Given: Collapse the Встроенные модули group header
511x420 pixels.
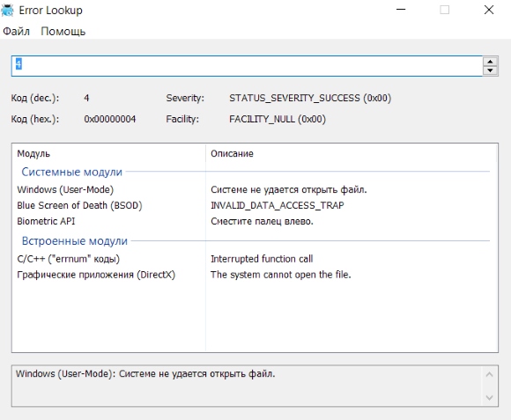Looking at the screenshot, I should [x=75, y=241].
